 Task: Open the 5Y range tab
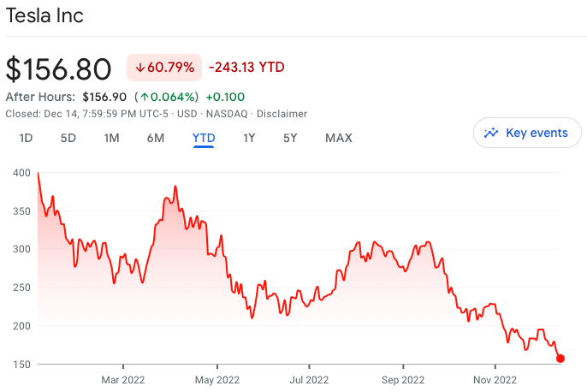point(290,138)
